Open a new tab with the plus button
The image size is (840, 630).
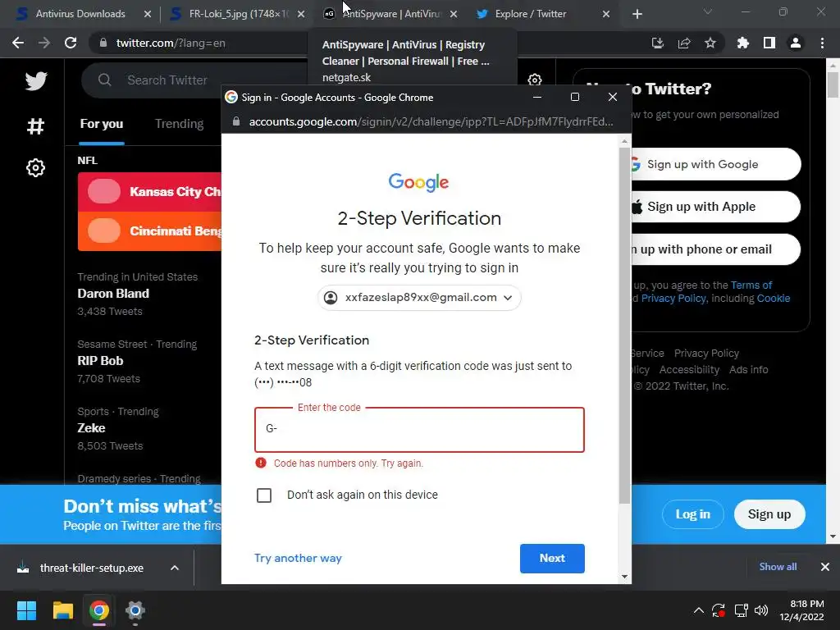pyautogui.click(x=637, y=14)
